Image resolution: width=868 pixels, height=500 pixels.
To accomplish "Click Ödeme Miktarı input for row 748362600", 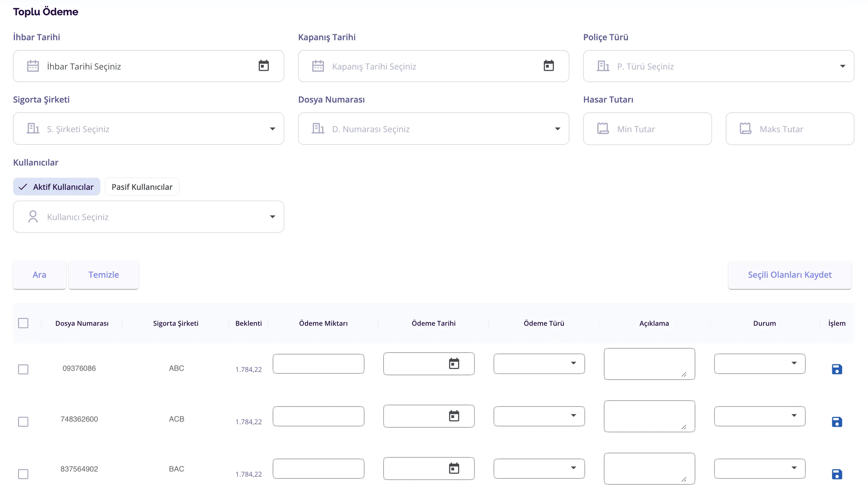I will tap(318, 416).
